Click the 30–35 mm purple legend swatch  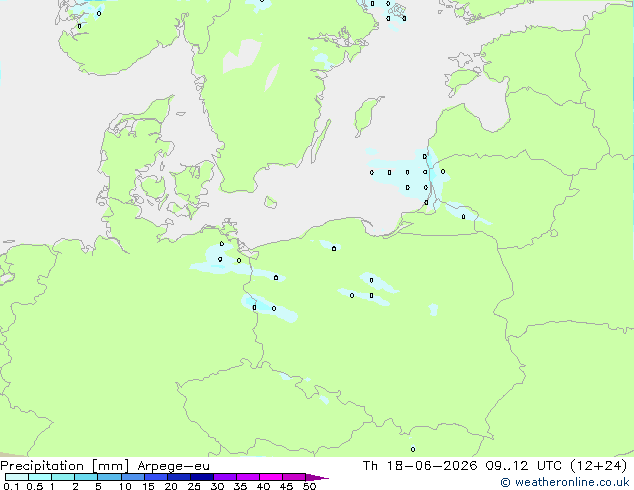pos(225,477)
